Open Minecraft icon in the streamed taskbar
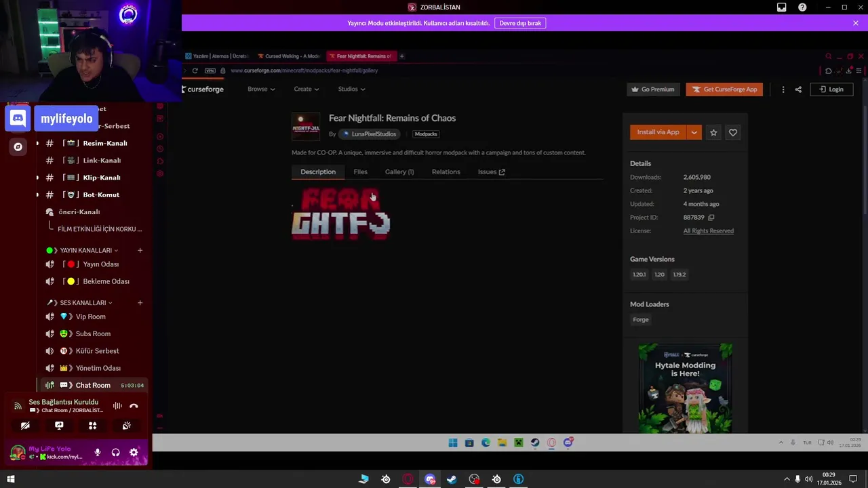This screenshot has height=488, width=868. point(518,443)
